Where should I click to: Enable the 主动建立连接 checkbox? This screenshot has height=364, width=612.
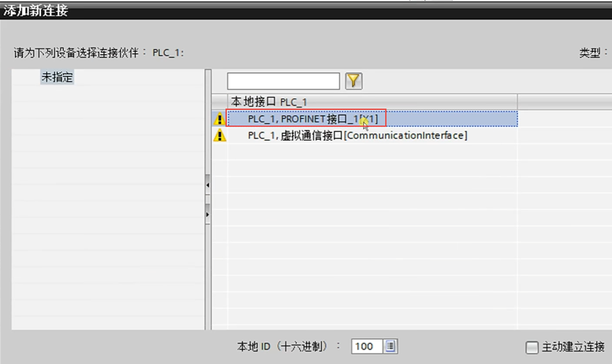(x=532, y=347)
